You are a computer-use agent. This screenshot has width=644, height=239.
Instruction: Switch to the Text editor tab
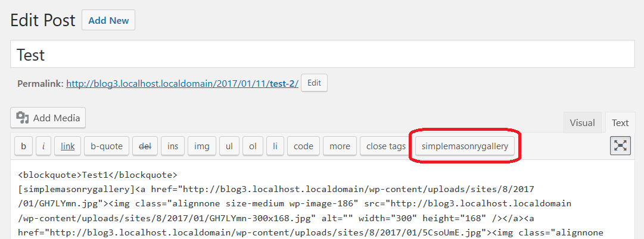pyautogui.click(x=620, y=122)
